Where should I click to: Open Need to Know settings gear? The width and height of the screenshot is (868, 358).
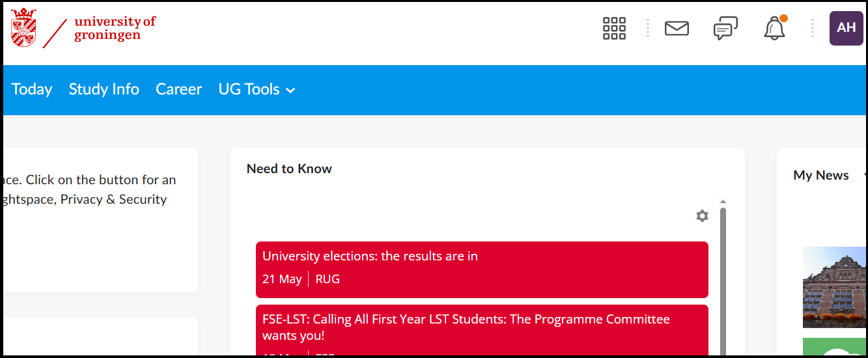coord(702,216)
